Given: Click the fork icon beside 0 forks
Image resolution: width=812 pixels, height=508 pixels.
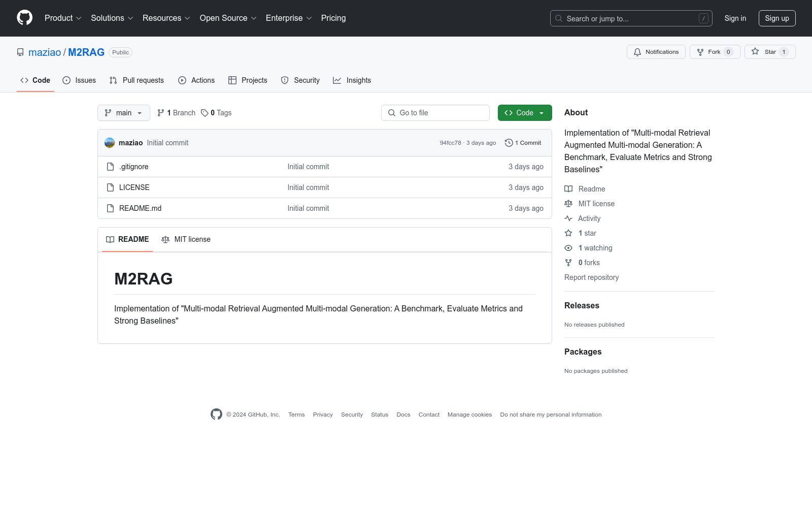Looking at the screenshot, I should pyautogui.click(x=568, y=263).
